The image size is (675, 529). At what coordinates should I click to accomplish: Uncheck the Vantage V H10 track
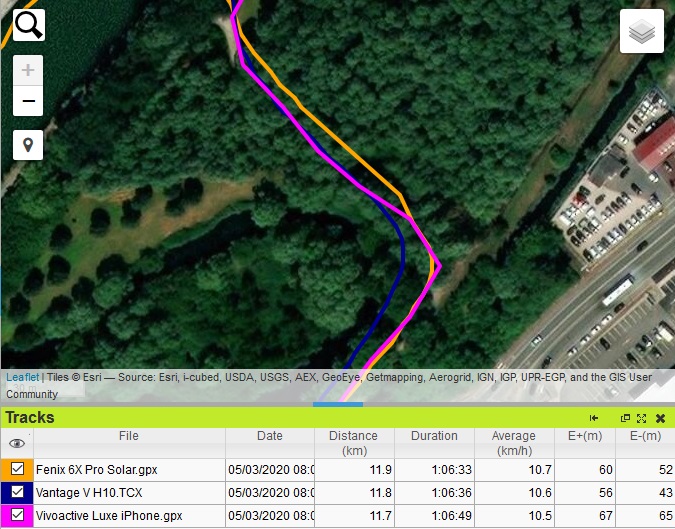[x=17, y=492]
